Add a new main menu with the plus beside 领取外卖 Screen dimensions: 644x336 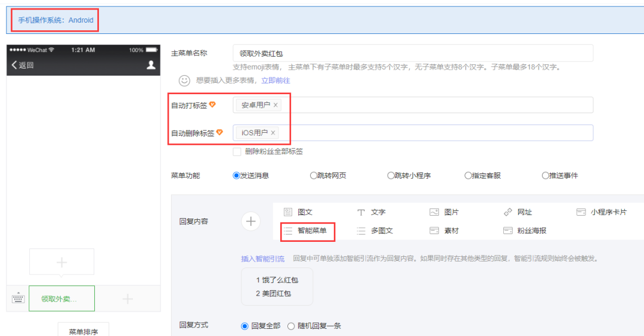coord(128,298)
